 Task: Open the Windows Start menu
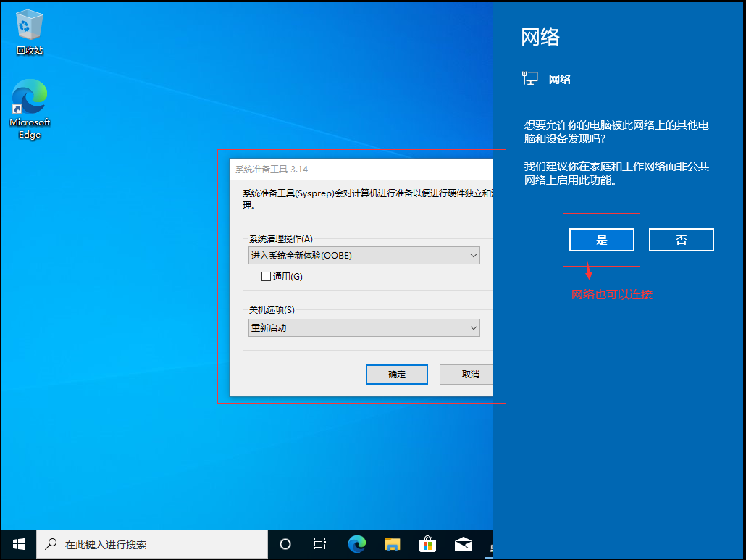[x=18, y=543]
